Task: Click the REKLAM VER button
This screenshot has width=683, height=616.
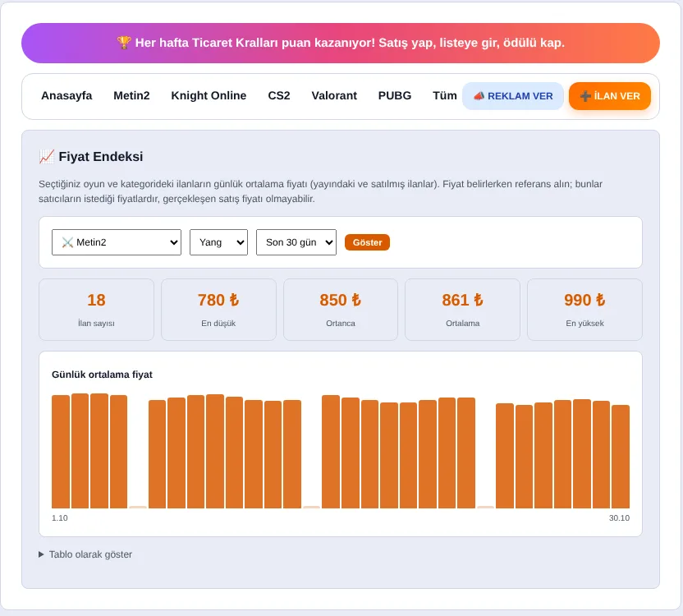Action: tap(513, 96)
